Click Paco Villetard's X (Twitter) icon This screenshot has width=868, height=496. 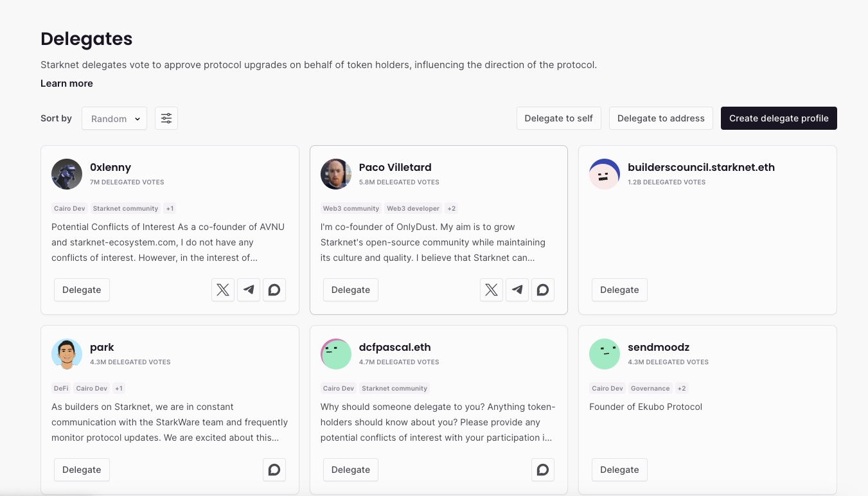492,290
